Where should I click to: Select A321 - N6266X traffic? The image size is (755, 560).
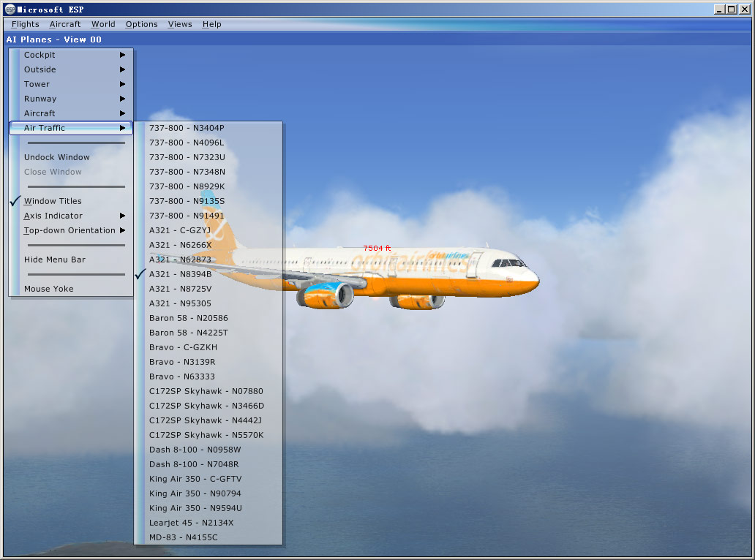point(208,245)
